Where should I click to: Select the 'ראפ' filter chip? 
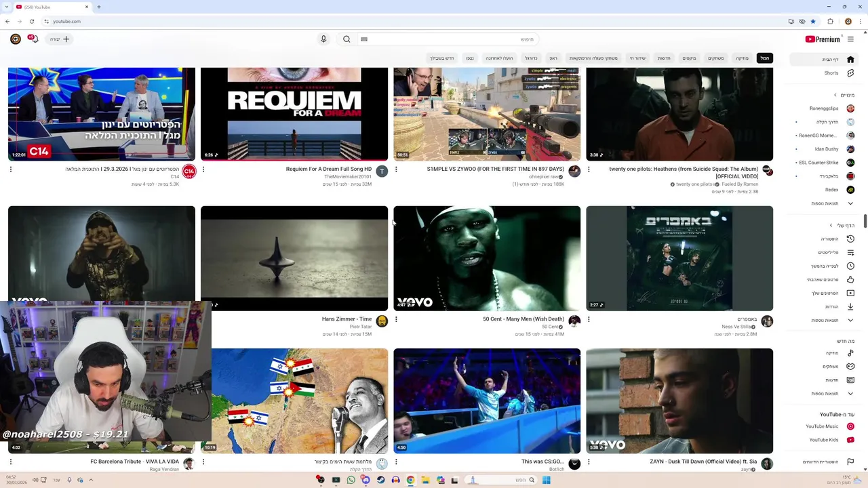(x=553, y=58)
